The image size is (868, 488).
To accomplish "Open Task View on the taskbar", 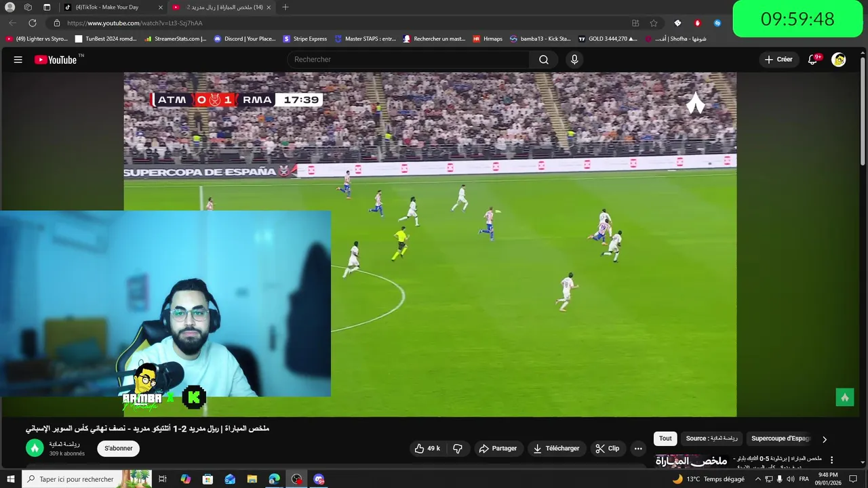I will (163, 479).
